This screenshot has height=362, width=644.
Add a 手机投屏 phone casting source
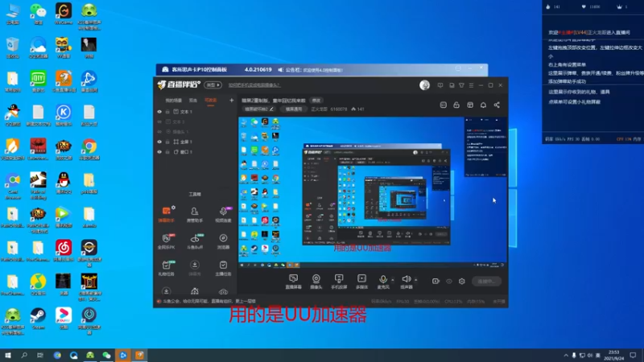(339, 282)
